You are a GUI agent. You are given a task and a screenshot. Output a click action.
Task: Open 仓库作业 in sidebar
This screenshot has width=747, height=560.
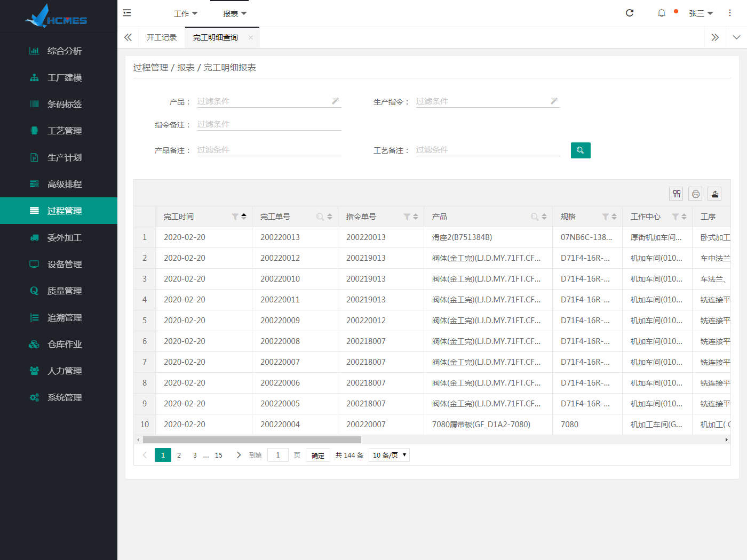[59, 344]
